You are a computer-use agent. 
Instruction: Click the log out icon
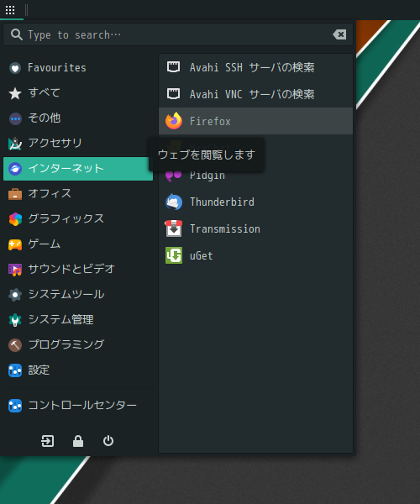pos(48,441)
